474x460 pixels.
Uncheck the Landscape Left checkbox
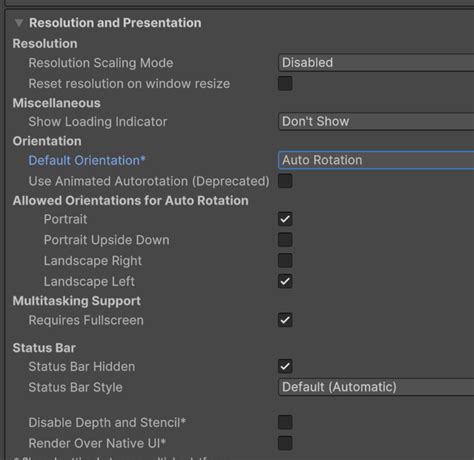coord(285,281)
